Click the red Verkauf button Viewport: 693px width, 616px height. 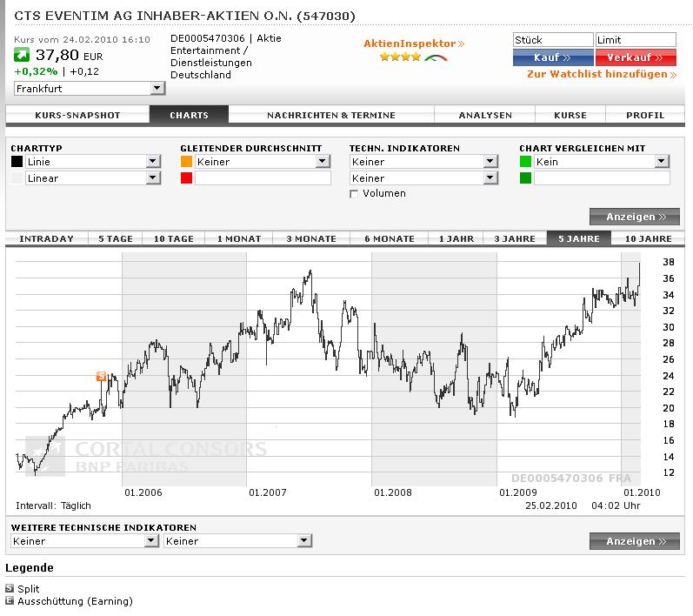pos(636,57)
